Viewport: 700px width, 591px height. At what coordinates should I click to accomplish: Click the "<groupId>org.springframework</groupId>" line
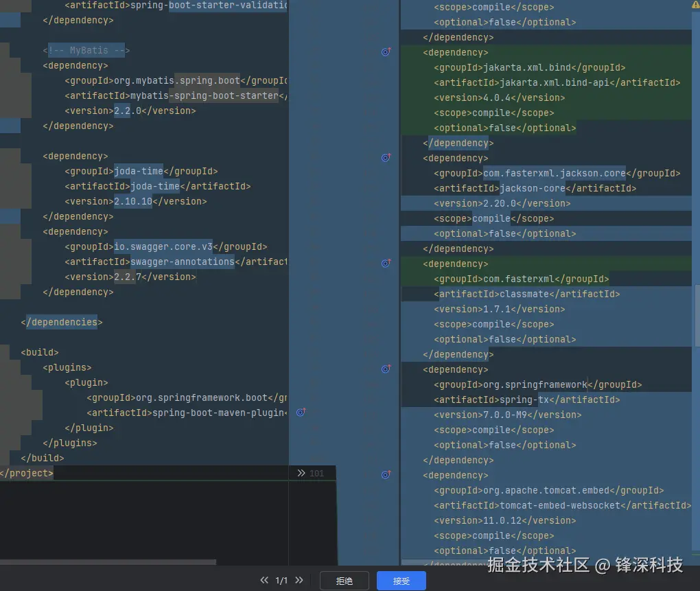click(x=538, y=385)
